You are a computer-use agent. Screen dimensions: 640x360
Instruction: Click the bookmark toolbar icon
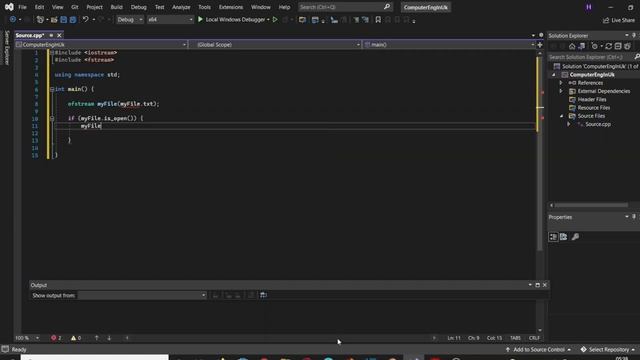point(378,20)
